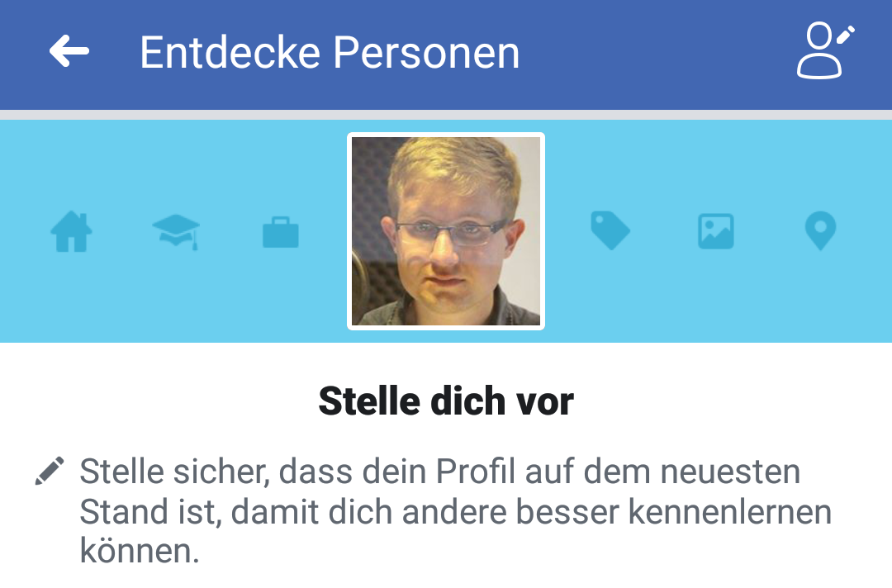
Task: Tap the briefcase work icon
Action: pos(281,232)
